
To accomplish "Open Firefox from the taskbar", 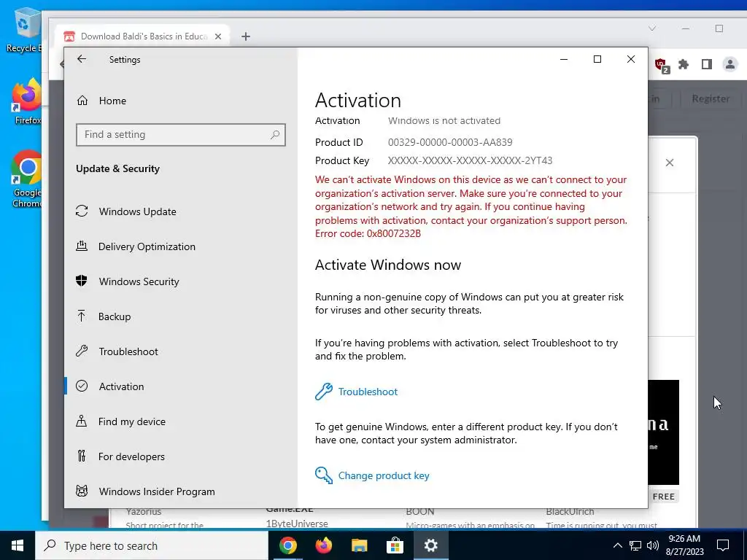I will pos(323,545).
